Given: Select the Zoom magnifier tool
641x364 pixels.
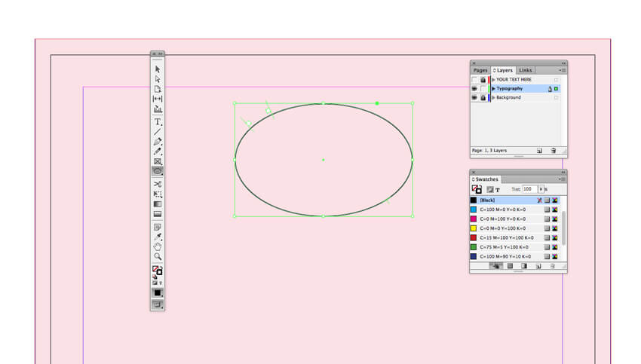Looking at the screenshot, I should tap(158, 256).
